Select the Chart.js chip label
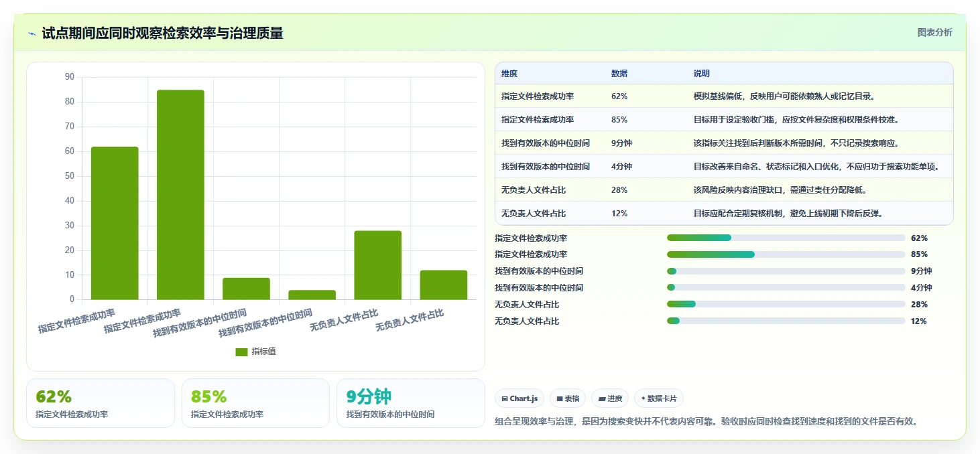This screenshot has width=980, height=454. tap(524, 398)
